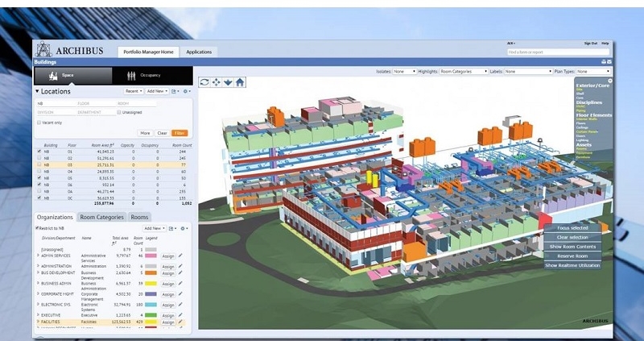
Task: Open the Isolates dropdown
Action: [405, 72]
